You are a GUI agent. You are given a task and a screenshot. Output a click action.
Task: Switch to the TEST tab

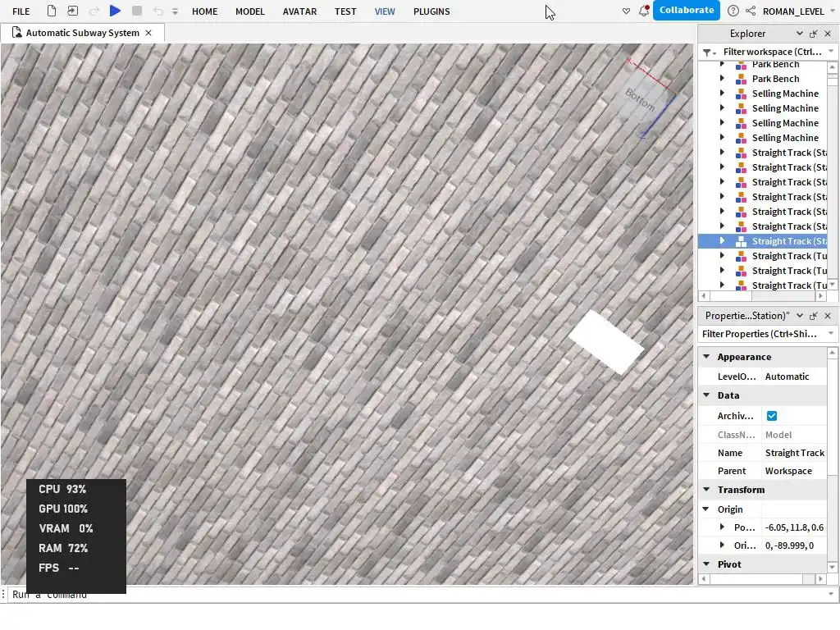tap(345, 11)
